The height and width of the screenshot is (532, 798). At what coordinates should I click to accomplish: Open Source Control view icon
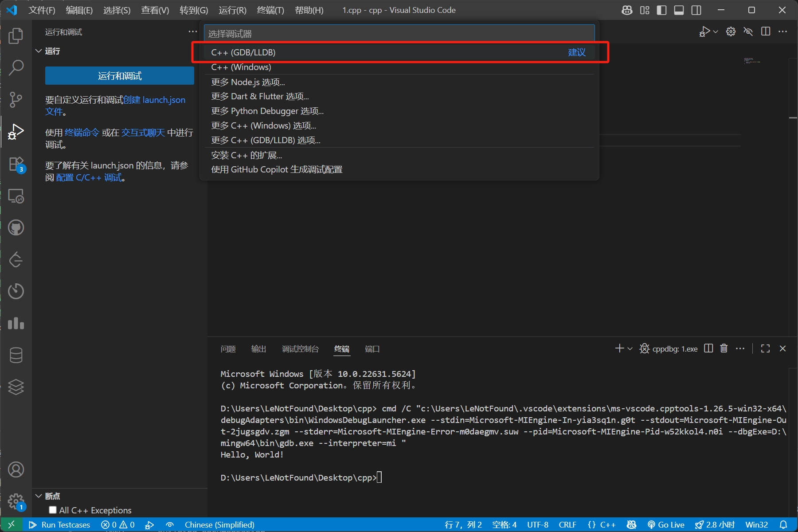[x=16, y=100]
